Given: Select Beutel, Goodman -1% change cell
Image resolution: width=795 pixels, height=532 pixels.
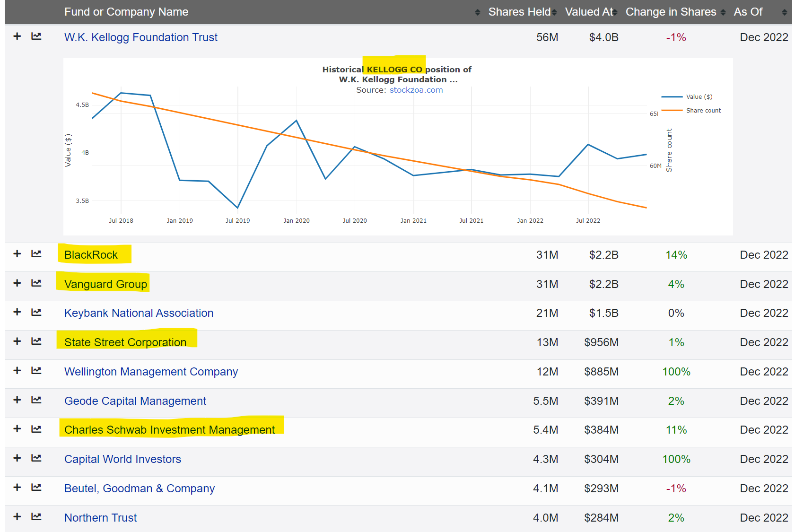Looking at the screenshot, I should click(x=676, y=488).
